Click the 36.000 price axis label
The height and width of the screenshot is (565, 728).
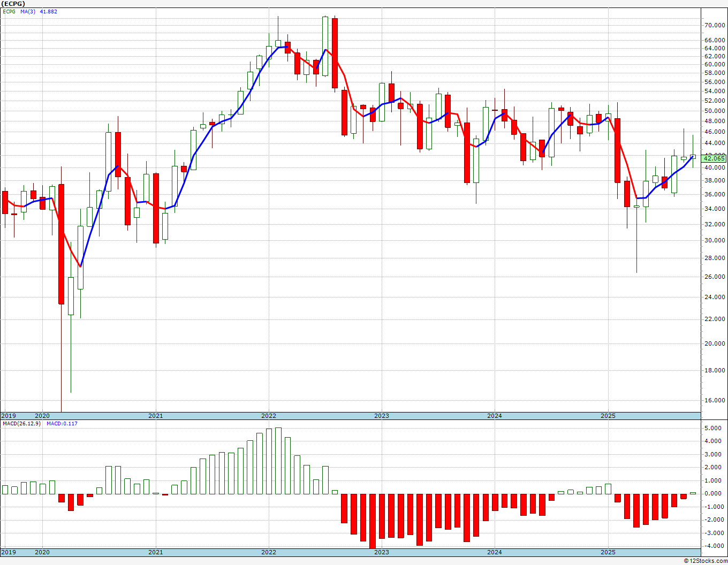point(715,194)
